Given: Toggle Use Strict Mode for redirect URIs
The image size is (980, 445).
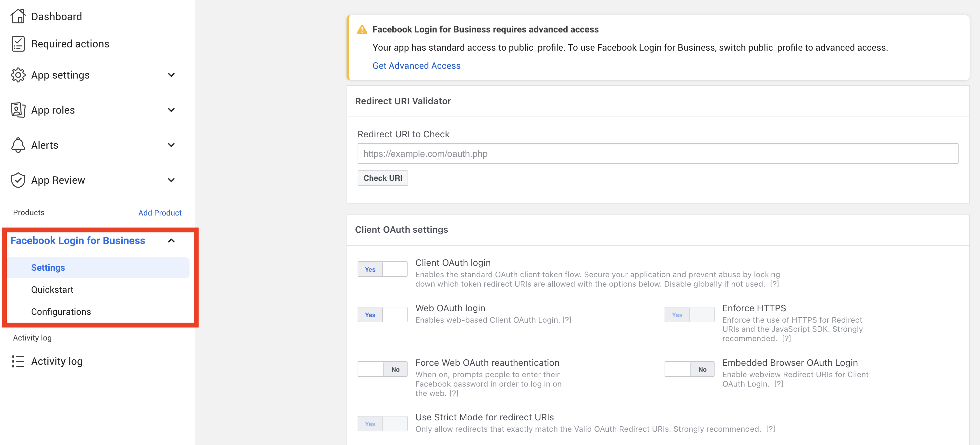Looking at the screenshot, I should [382, 424].
